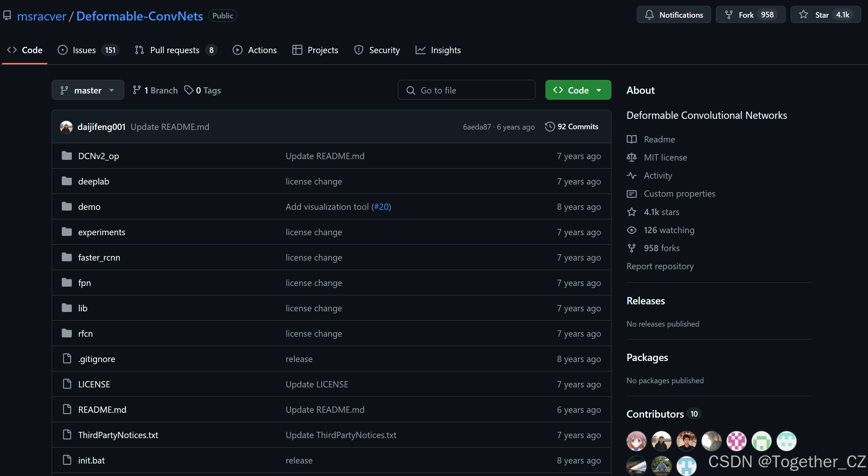The width and height of the screenshot is (868, 476).
Task: Click the Fork icon button
Action: coord(729,15)
